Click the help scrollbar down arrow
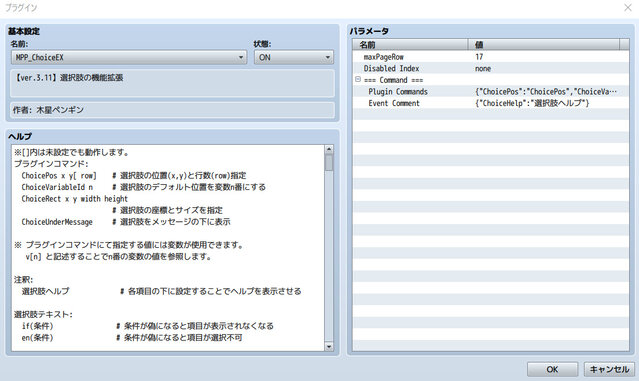The image size is (639, 381). (329, 347)
